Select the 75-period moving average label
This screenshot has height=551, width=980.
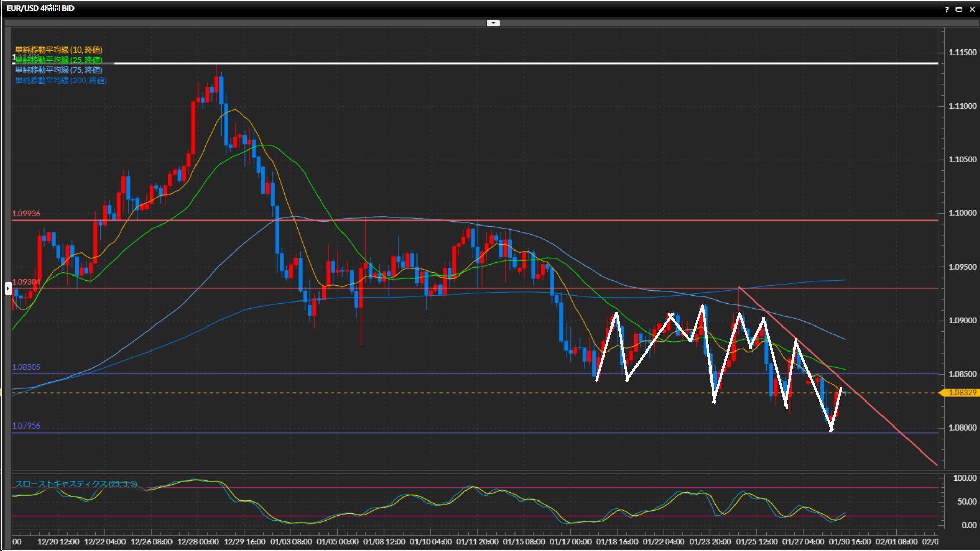tap(58, 70)
